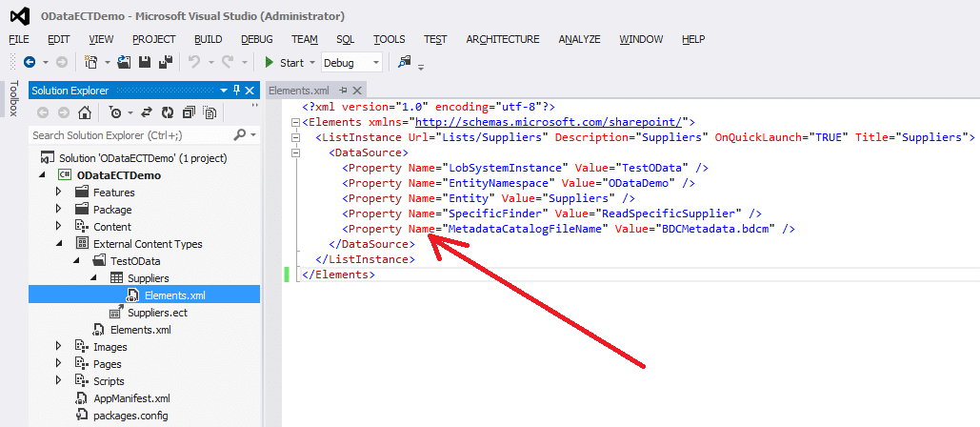Close the Elements.xml editor tab

pyautogui.click(x=357, y=90)
